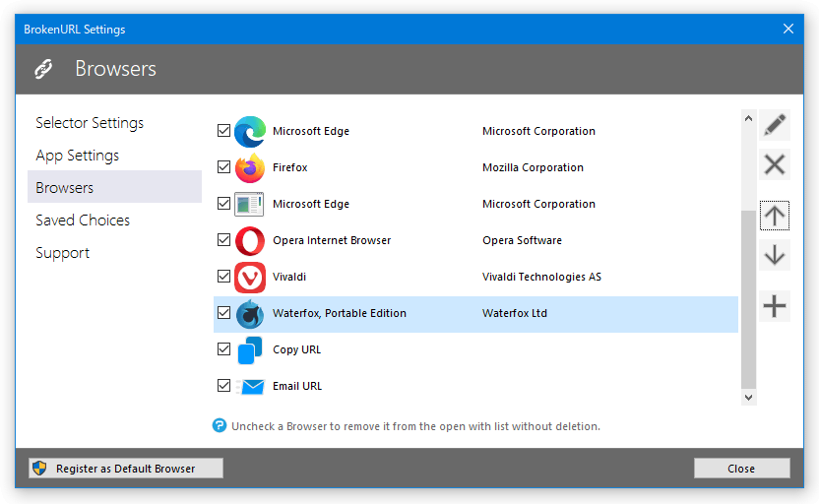Click the X delete browser icon
This screenshot has height=504, width=819.
pyautogui.click(x=774, y=164)
